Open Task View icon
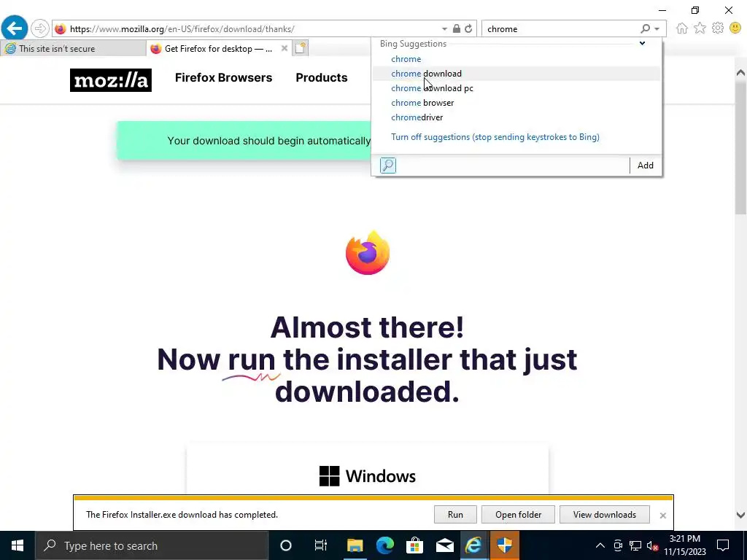This screenshot has height=560, width=747. click(321, 545)
